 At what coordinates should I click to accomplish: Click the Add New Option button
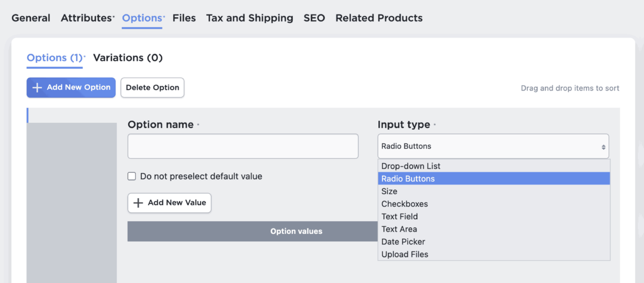click(71, 87)
